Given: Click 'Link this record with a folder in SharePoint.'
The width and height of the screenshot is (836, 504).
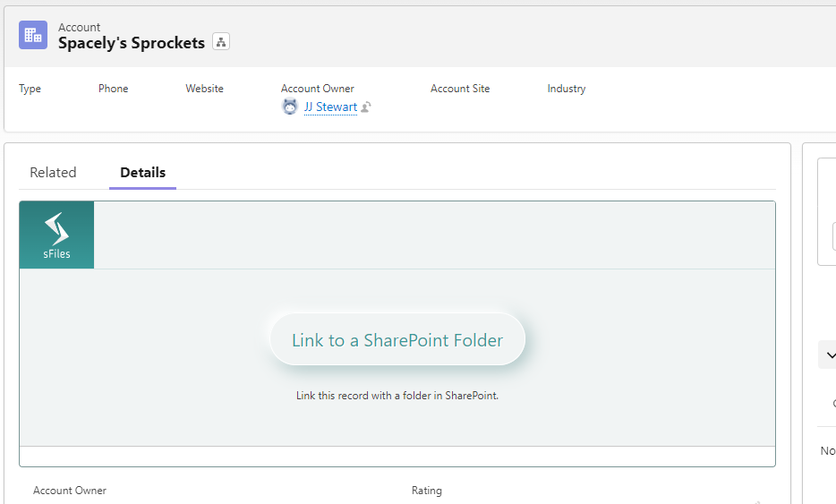Looking at the screenshot, I should [397, 396].
